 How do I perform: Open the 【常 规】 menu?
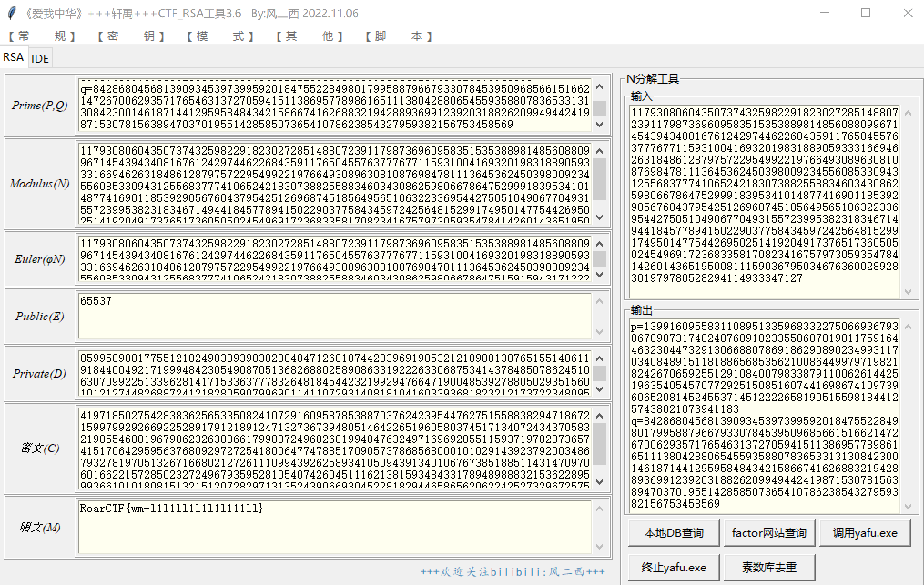tap(42, 36)
